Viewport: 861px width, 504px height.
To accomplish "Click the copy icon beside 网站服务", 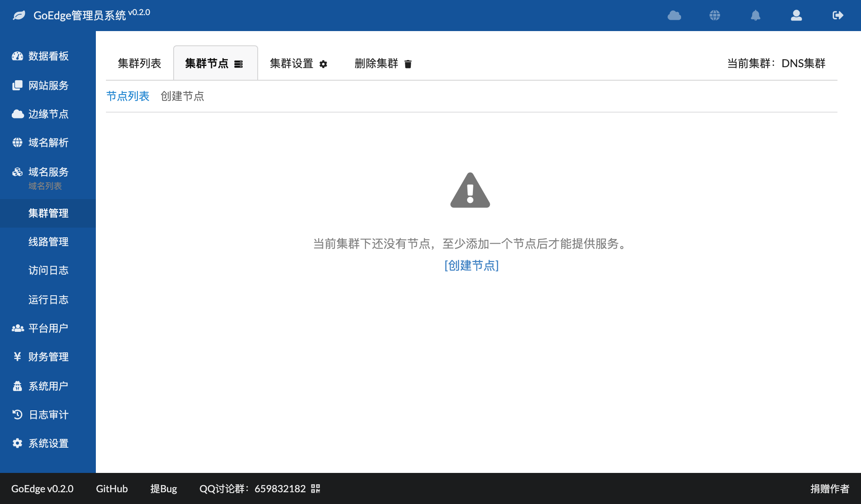I will pyautogui.click(x=17, y=85).
